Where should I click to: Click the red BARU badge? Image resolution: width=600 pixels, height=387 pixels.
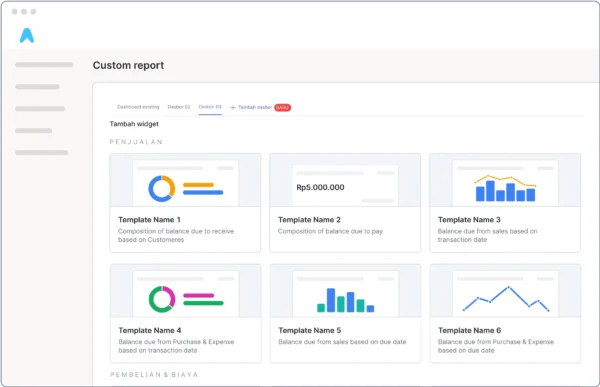282,108
